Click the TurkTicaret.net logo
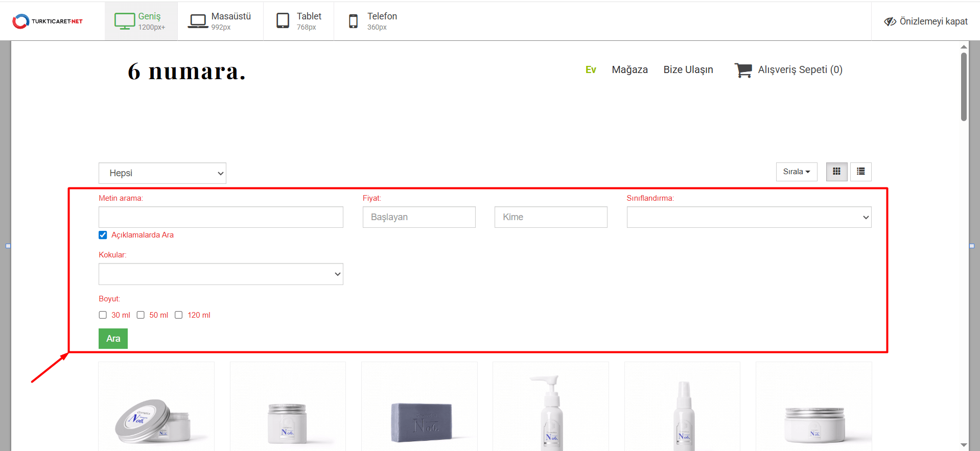This screenshot has width=980, height=451. [x=48, y=21]
